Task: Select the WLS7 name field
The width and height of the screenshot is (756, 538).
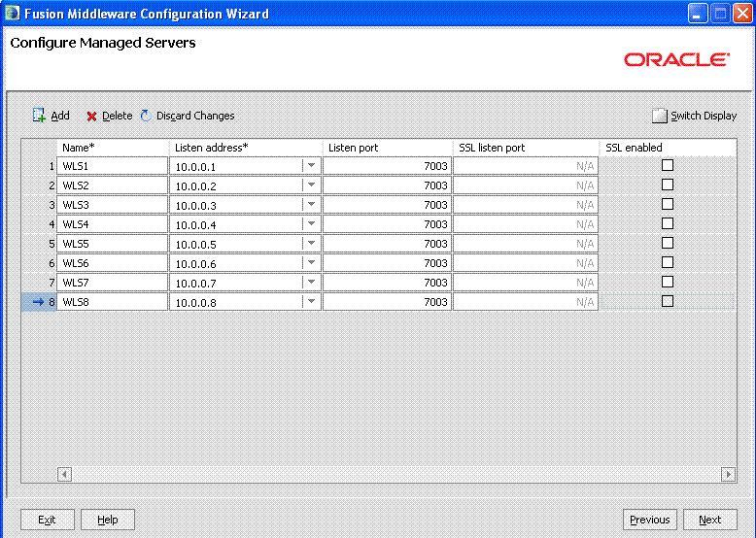Action: pyautogui.click(x=113, y=283)
